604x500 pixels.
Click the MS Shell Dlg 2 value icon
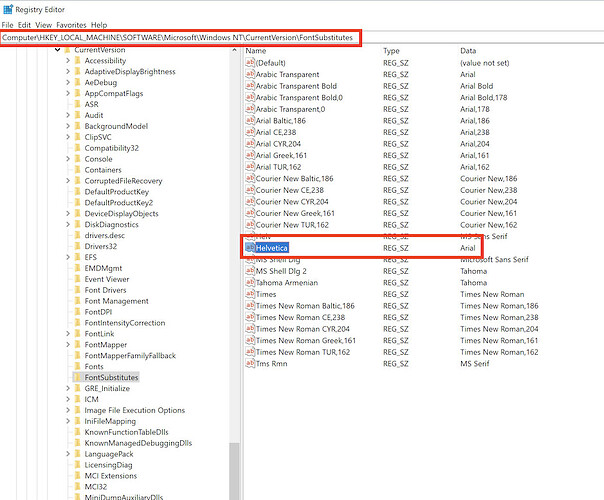(250, 270)
